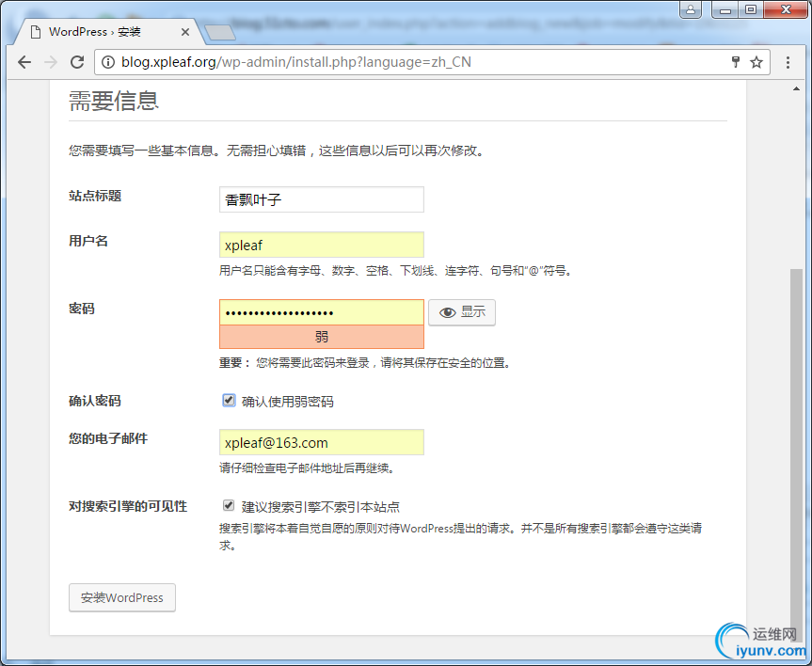Click the 用户名只能含有字母 hint text
812x666 pixels.
pos(397,270)
